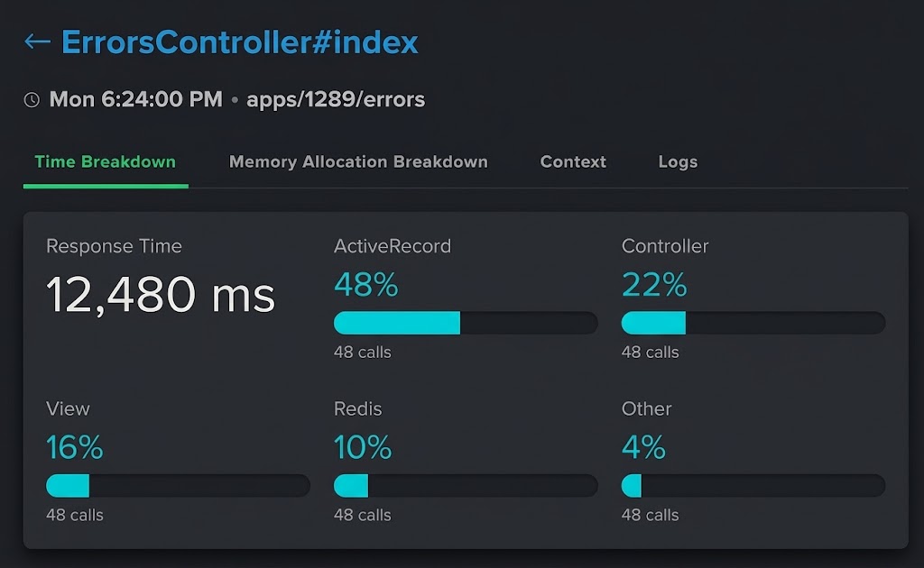Screen dimensions: 924x568
Task: Click the back arrow icon
Action: click(37, 41)
